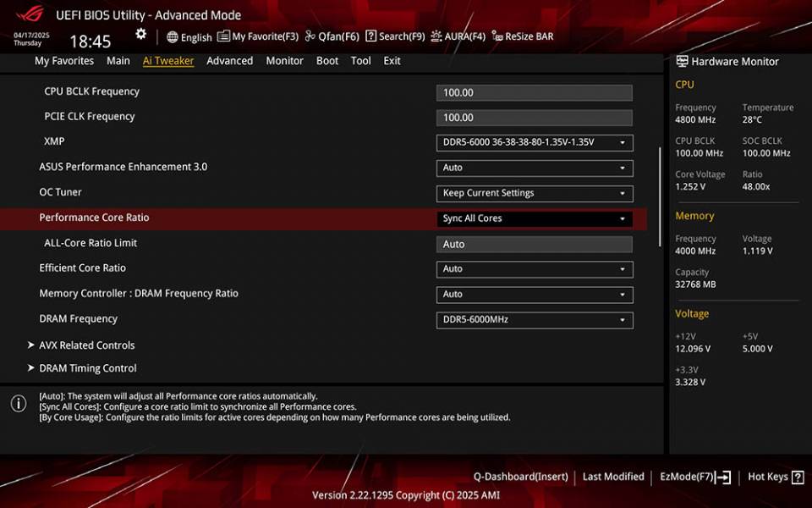Click the Ratio 48.00x reading
812x508 pixels.
tap(756, 186)
